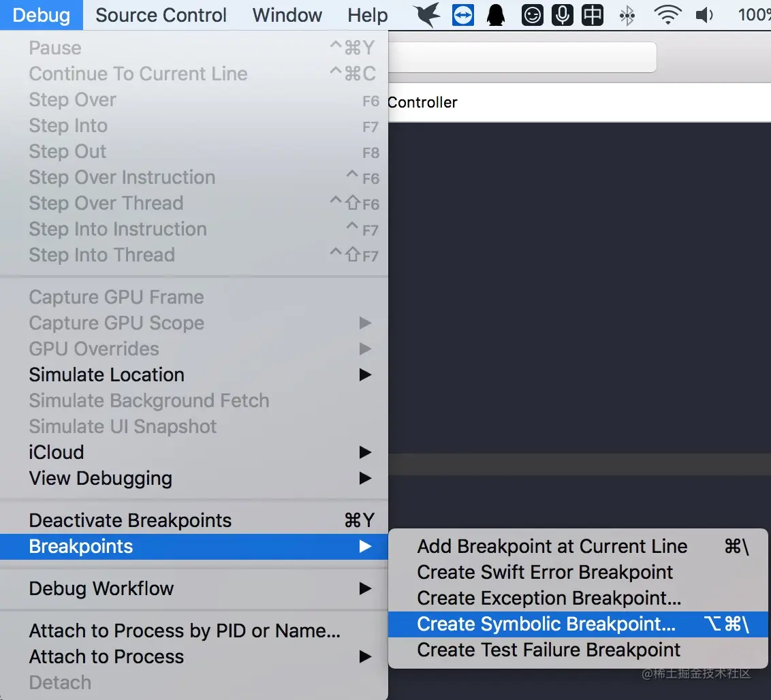Open the volume control icon

[x=704, y=15]
